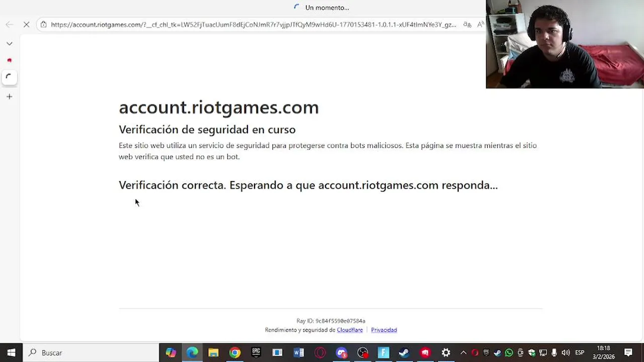Click the address bar URL field
Screen dimensions: 644x362
tap(254, 24)
